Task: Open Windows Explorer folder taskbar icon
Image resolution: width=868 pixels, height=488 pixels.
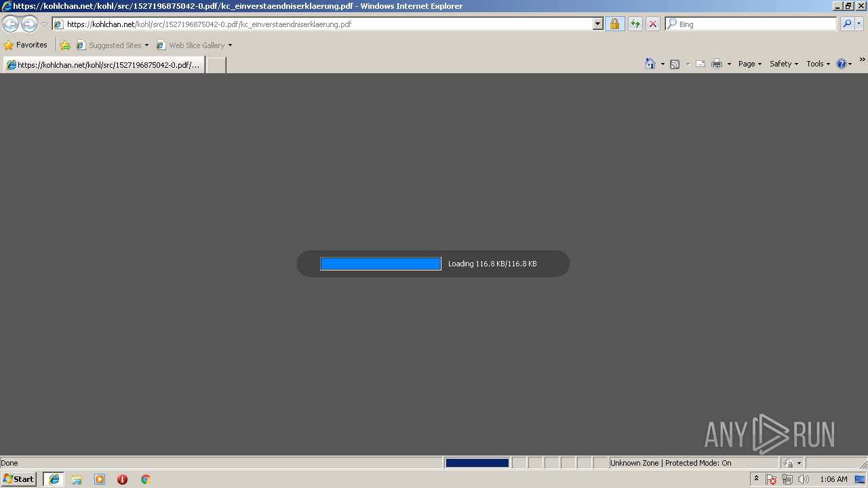Action: [77, 479]
